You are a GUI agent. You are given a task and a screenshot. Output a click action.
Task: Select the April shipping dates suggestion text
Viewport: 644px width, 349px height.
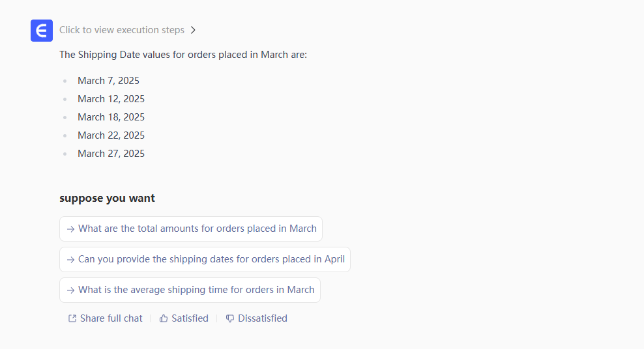(211, 259)
